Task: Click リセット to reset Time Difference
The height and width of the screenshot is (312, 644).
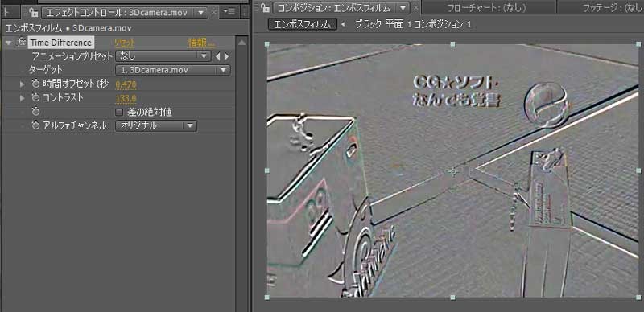Action: click(x=125, y=43)
